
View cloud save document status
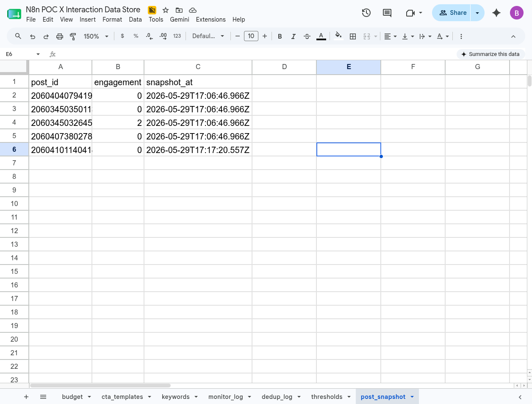[193, 10]
